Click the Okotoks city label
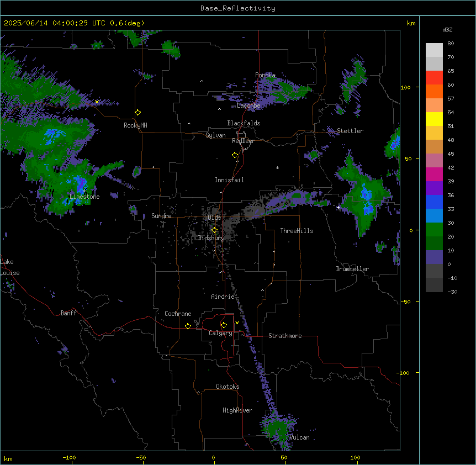Image resolution: width=476 pixels, height=465 pixels. tap(228, 387)
